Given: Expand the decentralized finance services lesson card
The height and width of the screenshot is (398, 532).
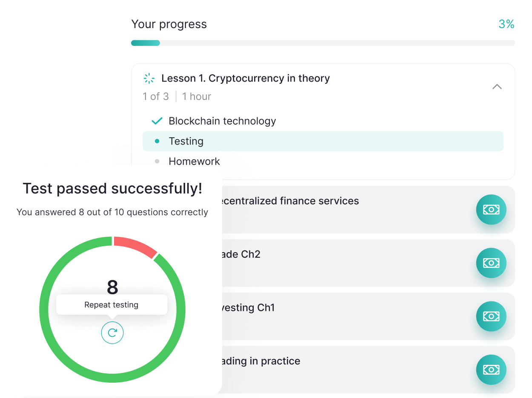Looking at the screenshot, I should click(323, 210).
